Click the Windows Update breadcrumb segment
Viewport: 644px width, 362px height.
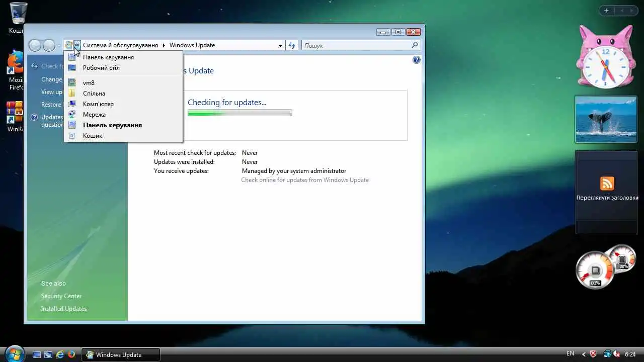tap(192, 45)
